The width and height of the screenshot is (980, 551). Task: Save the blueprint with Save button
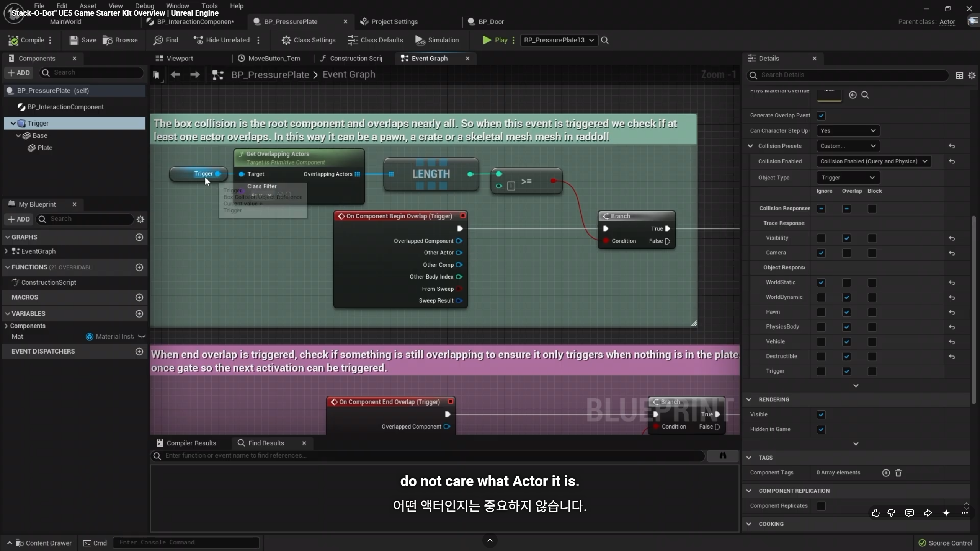click(83, 40)
